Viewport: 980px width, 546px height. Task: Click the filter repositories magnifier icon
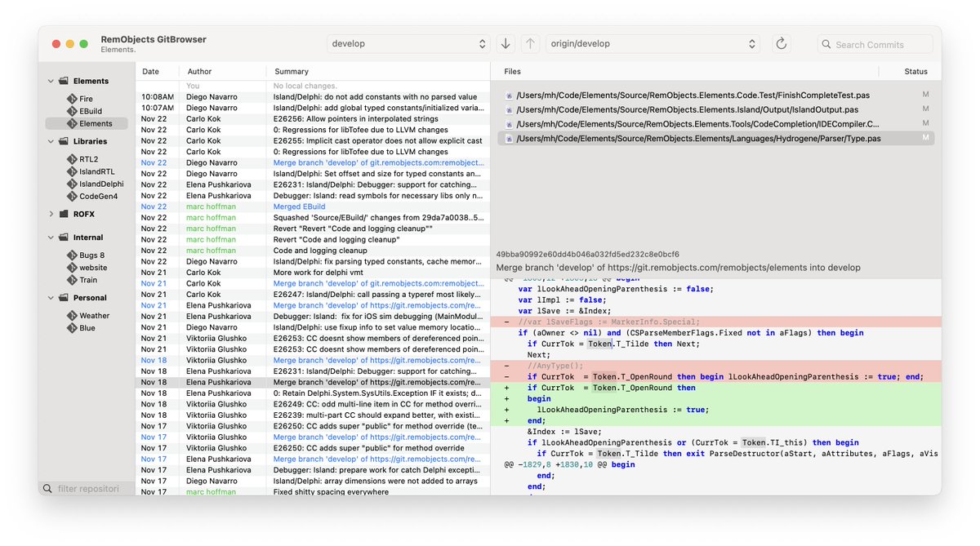pyautogui.click(x=49, y=489)
